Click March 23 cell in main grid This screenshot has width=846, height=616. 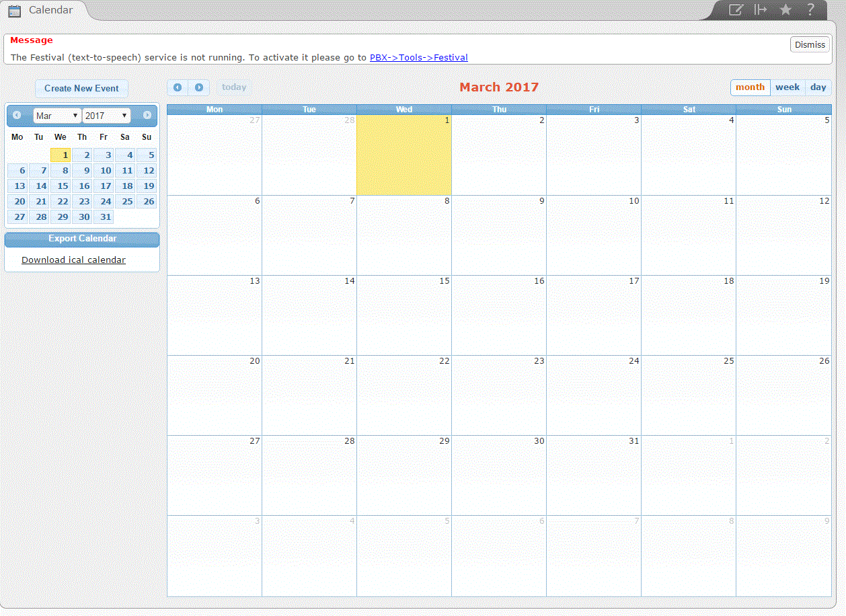[x=499, y=395]
